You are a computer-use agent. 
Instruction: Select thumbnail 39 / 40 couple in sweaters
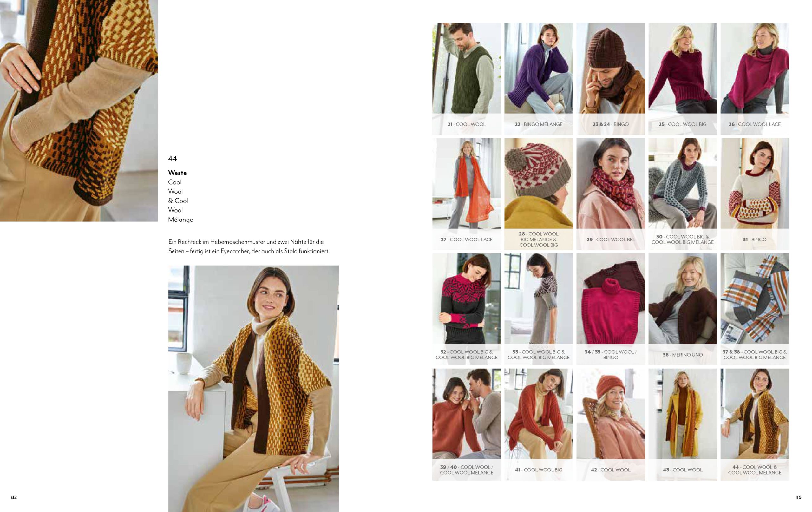coord(466,414)
